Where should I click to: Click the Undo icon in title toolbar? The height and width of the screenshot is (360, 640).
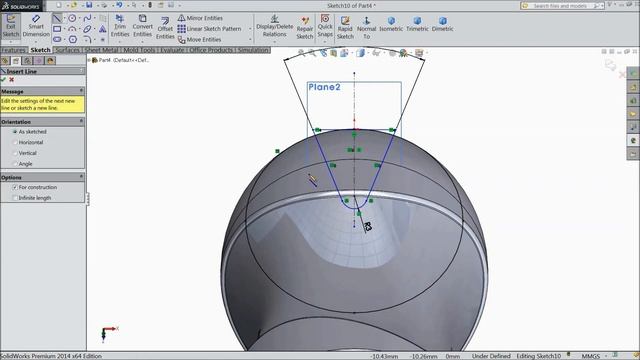tap(119, 5)
